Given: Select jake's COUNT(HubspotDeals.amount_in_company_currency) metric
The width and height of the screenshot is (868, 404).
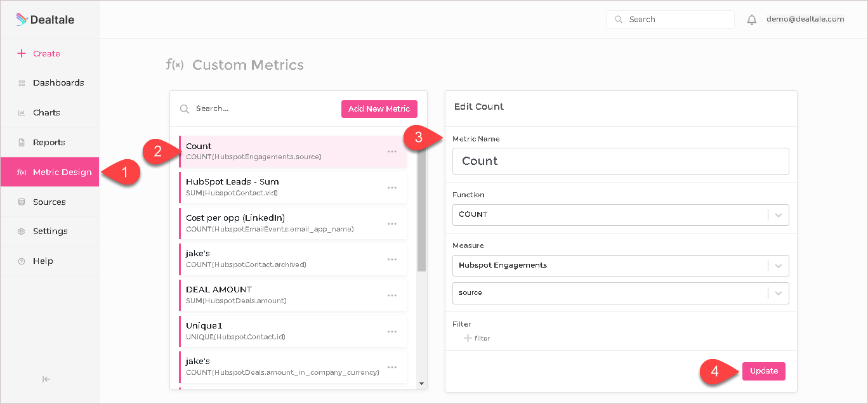Looking at the screenshot, I should pos(293,367).
